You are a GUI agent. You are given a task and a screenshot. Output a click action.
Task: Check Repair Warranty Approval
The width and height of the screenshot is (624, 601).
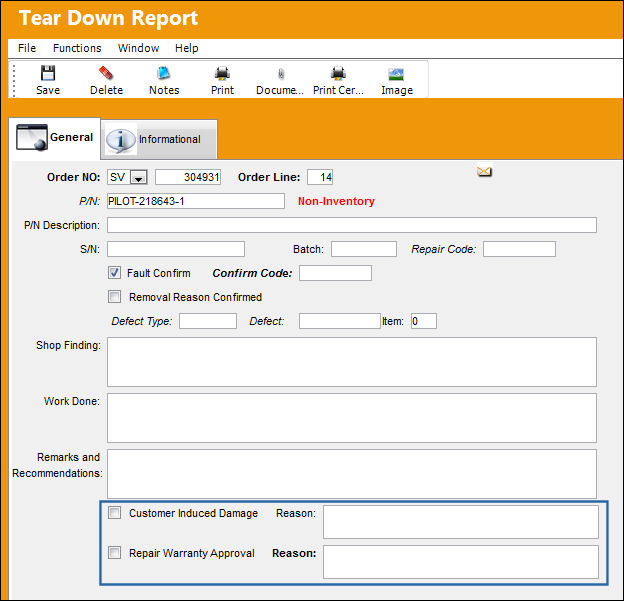(x=115, y=552)
